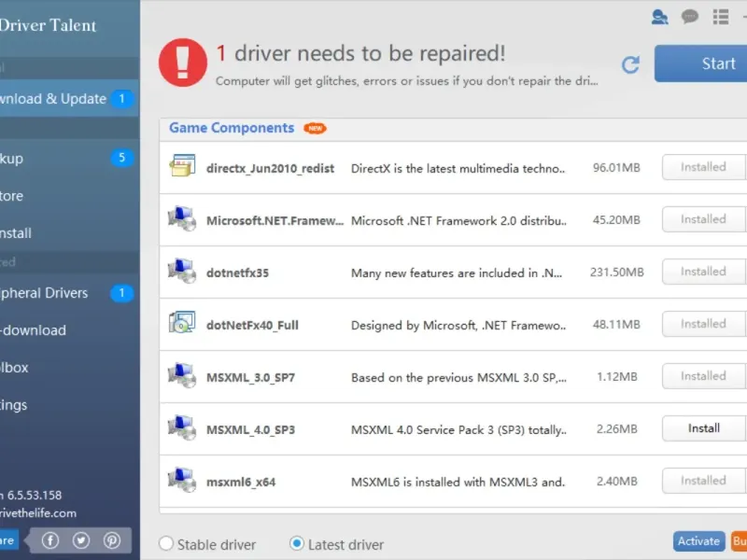
Task: Click the Microsoft.NET.Framework row icon
Action: [182, 218]
